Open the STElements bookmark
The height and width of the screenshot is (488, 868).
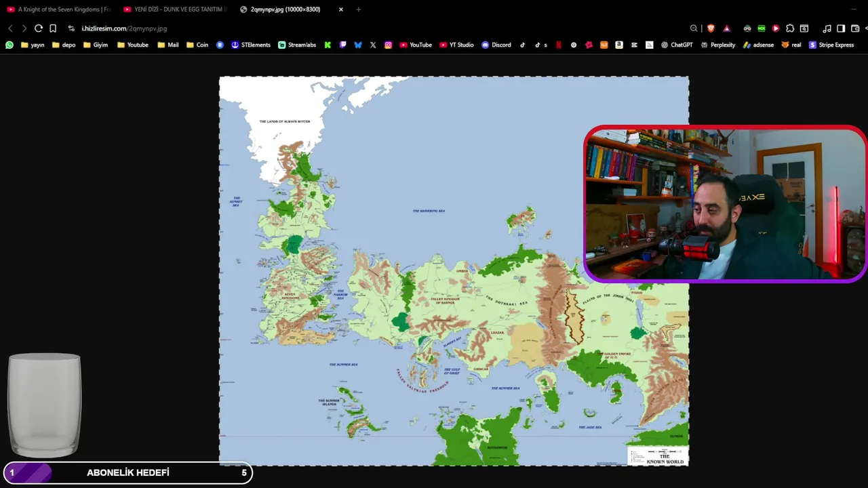pyautogui.click(x=251, y=45)
